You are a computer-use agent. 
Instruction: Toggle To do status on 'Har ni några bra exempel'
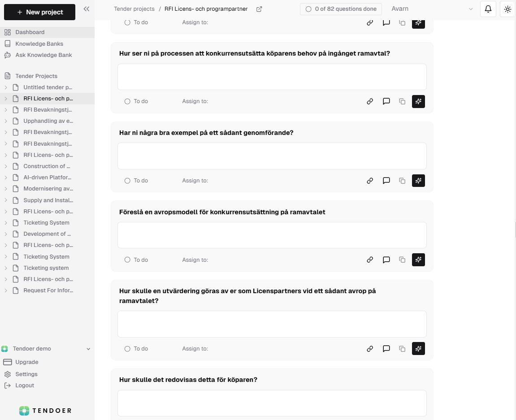(x=127, y=181)
